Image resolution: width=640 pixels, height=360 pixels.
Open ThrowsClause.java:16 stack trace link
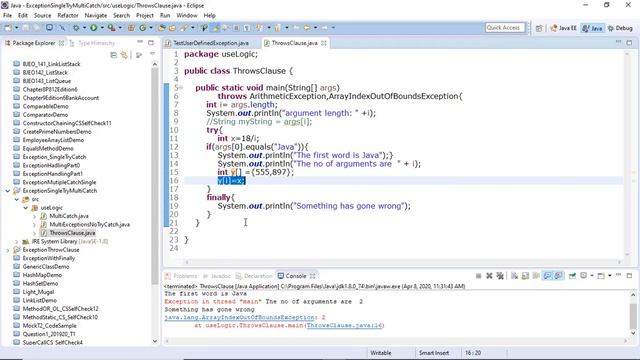(x=344, y=325)
